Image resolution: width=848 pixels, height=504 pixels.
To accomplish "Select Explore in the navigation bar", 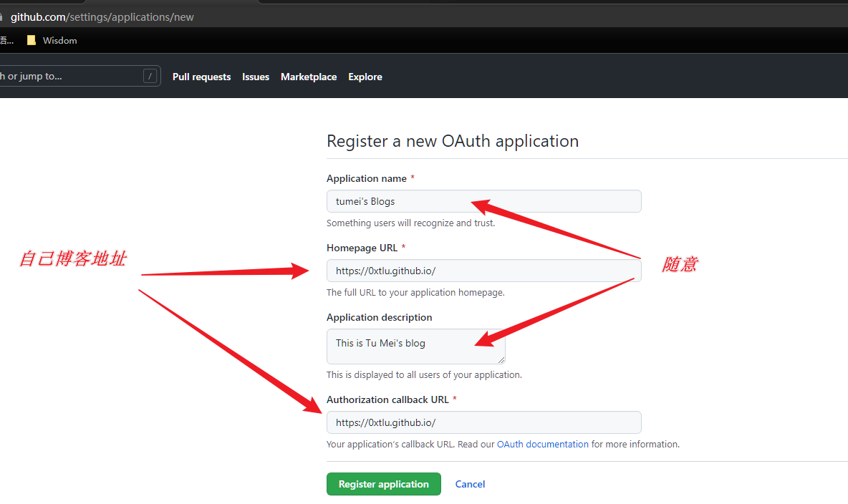I will tap(365, 77).
